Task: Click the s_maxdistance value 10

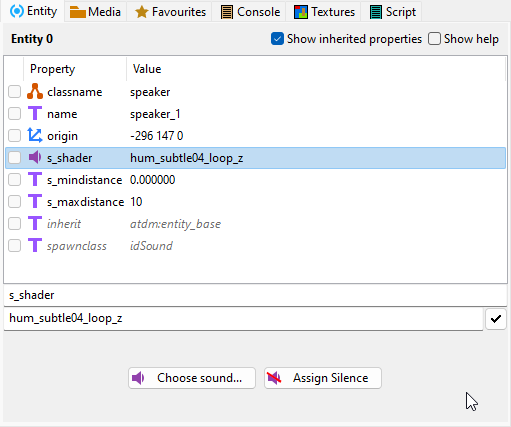Action: pyautogui.click(x=136, y=202)
